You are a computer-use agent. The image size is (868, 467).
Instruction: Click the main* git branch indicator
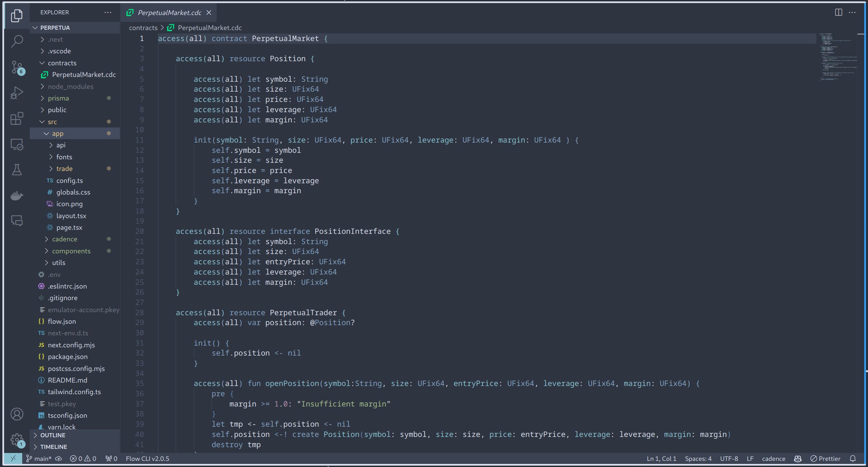point(39,458)
